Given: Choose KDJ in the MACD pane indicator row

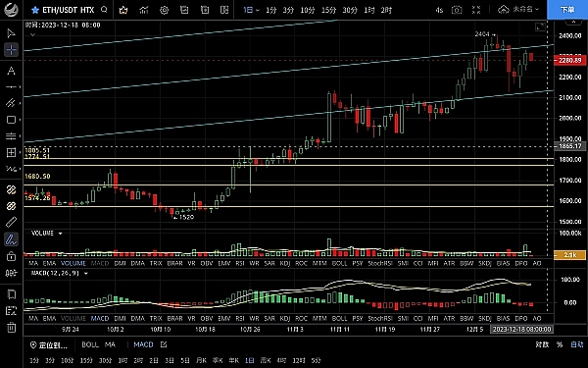Looking at the screenshot, I should [285, 318].
